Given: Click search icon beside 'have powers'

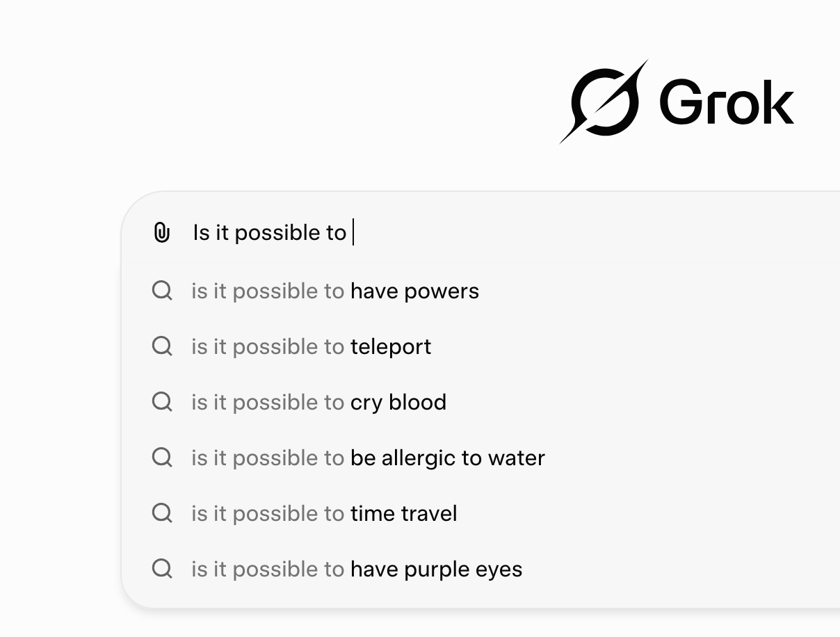Looking at the screenshot, I should tap(162, 291).
